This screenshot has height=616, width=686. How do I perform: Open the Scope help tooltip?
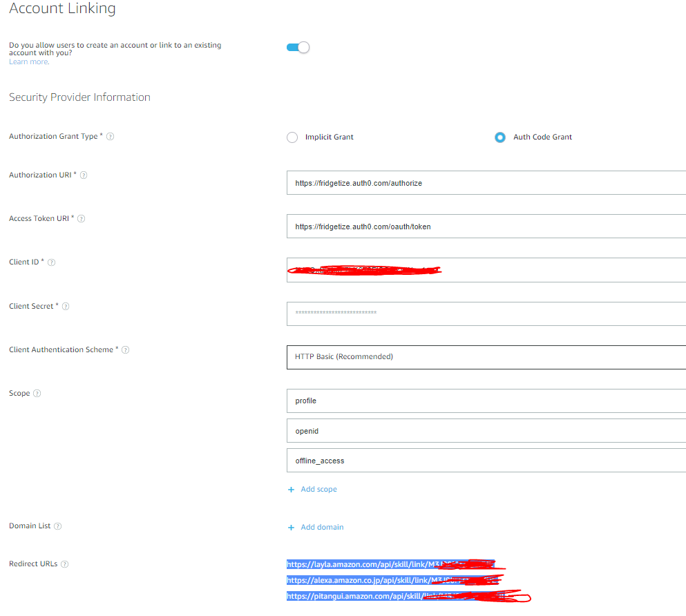click(x=35, y=393)
